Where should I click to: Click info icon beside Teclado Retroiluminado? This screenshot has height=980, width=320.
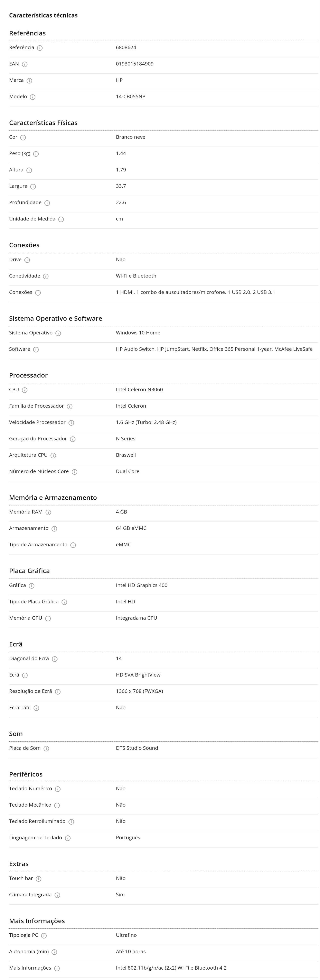(71, 822)
